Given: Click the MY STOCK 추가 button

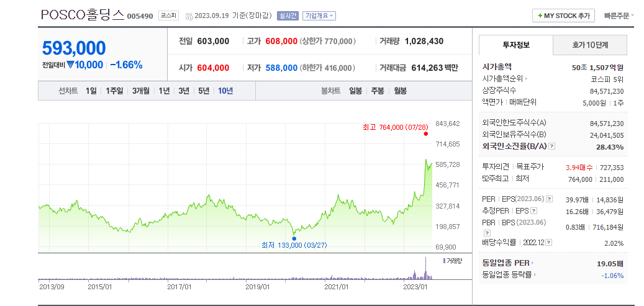Looking at the screenshot, I should (x=563, y=16).
